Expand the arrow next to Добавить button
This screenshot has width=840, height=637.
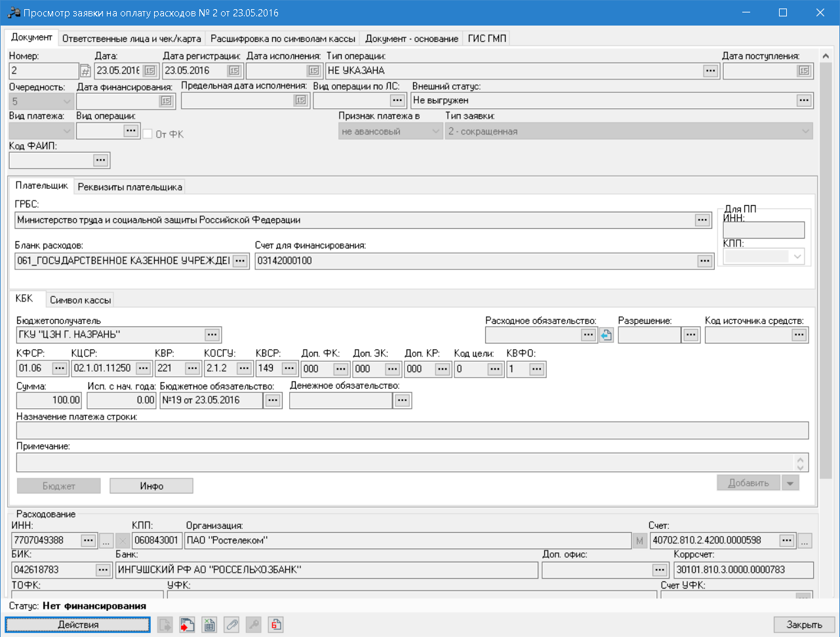[790, 483]
